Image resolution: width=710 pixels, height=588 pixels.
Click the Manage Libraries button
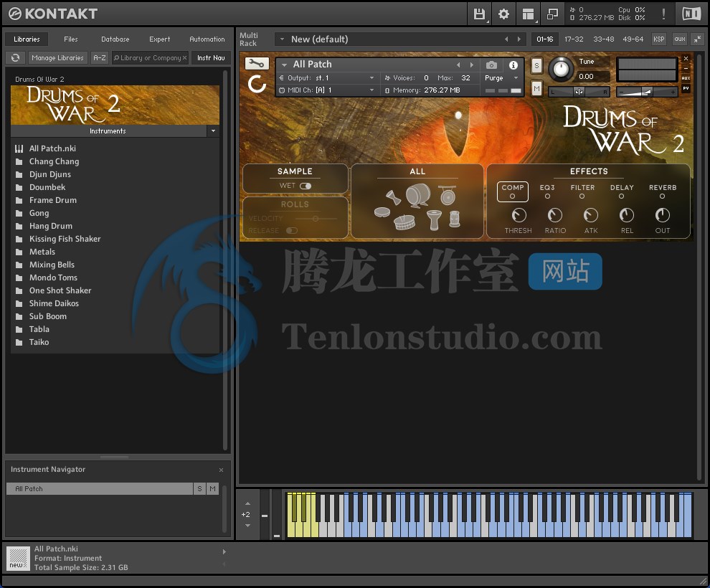click(x=57, y=58)
